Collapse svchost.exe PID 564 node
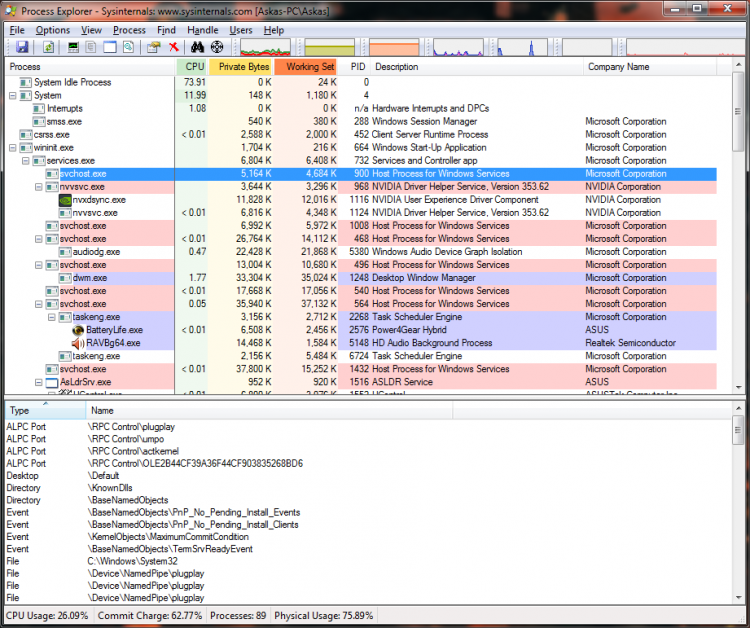Image resolution: width=750 pixels, height=628 pixels. [x=39, y=304]
